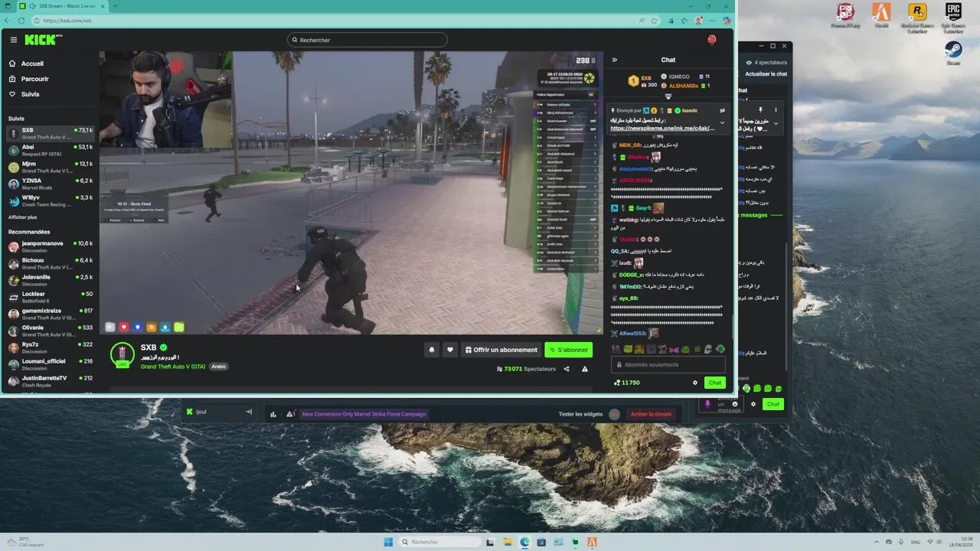Collapse the ijoul dashboard panel arrow

[248, 412]
